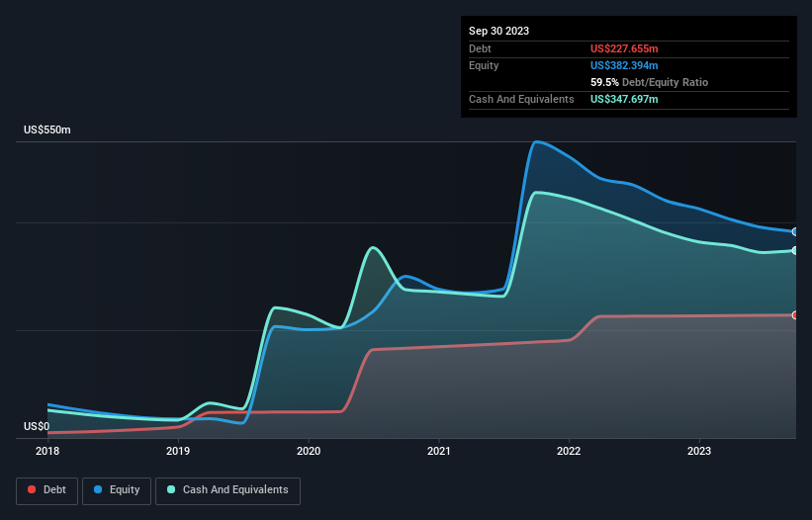
Task: Select the 2018 x-axis label
Action: click(47, 451)
